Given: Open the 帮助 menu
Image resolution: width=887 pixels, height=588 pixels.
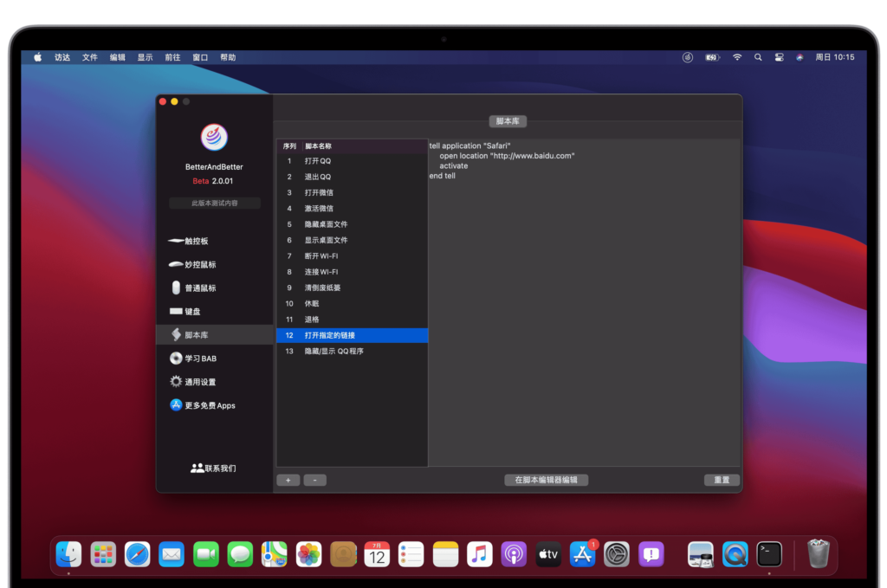Looking at the screenshot, I should pyautogui.click(x=227, y=56).
